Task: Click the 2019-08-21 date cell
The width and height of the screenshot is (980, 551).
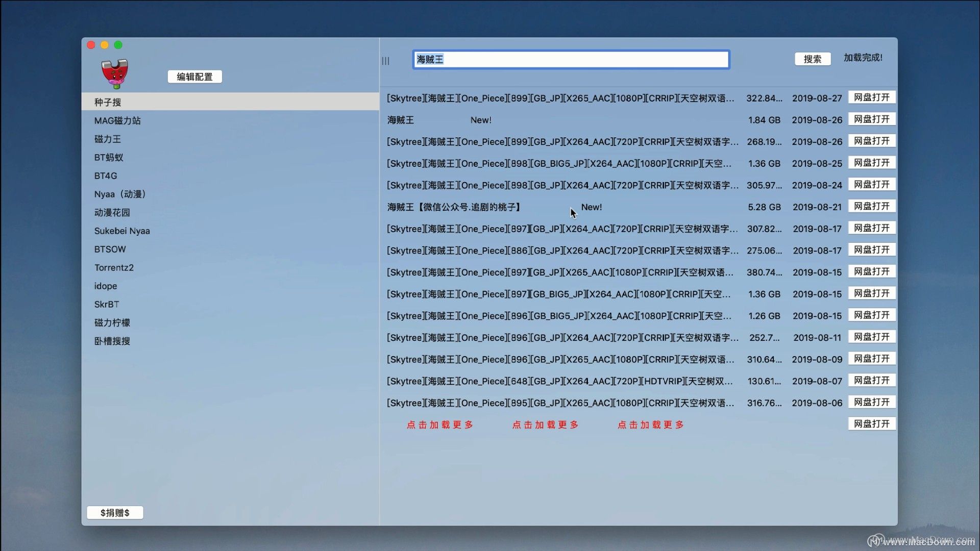Action: pos(817,207)
